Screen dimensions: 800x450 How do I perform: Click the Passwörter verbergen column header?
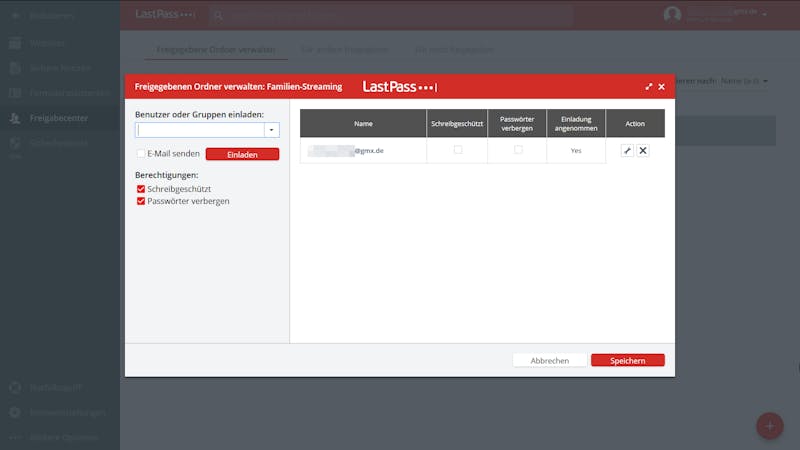(x=517, y=123)
